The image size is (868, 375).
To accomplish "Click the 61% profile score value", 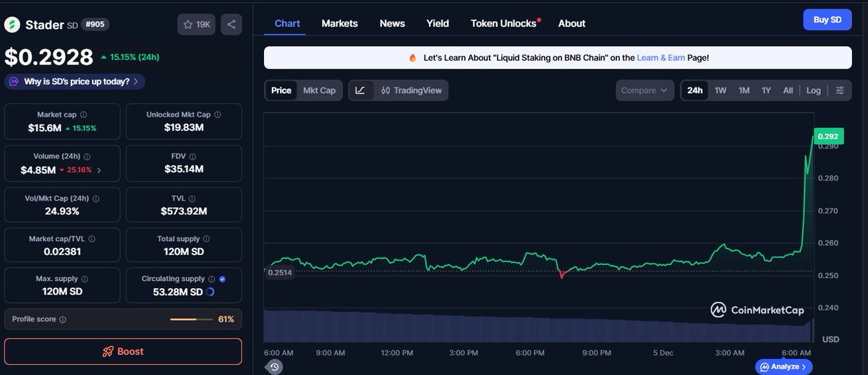I will [x=226, y=319].
